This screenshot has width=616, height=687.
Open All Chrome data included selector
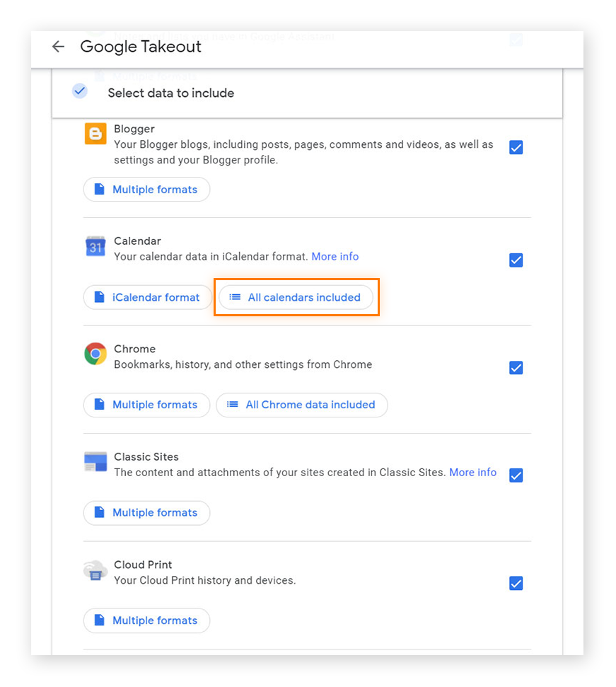pyautogui.click(x=301, y=405)
